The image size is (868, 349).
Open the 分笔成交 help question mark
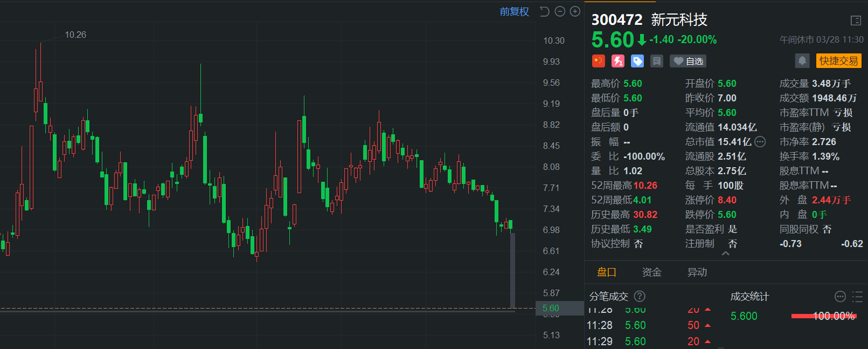pyautogui.click(x=640, y=296)
